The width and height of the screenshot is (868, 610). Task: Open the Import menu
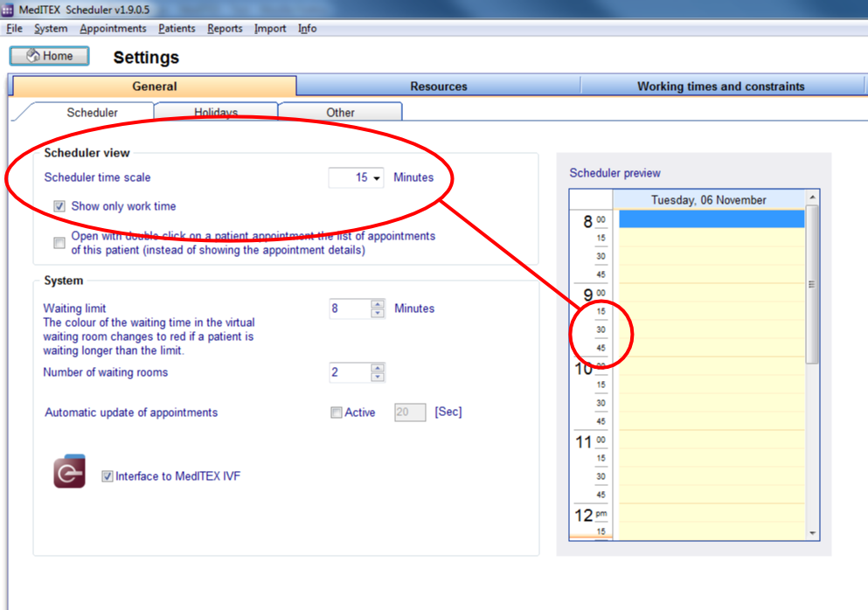270,28
